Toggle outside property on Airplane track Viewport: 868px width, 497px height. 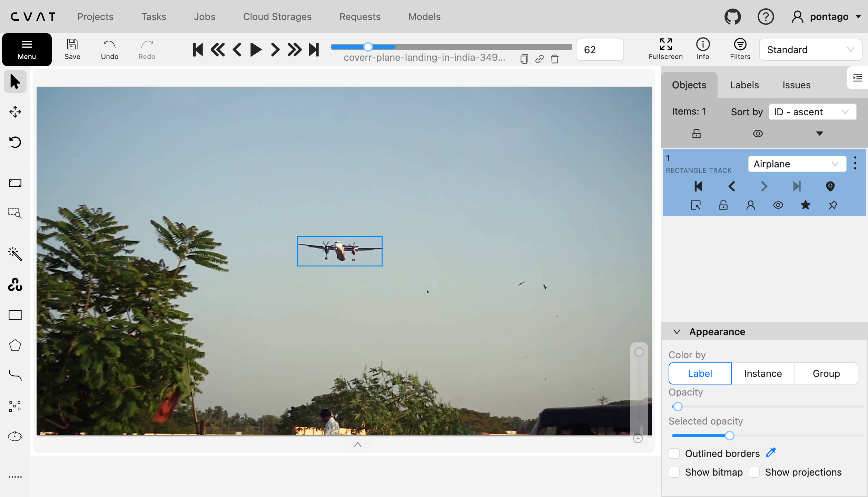pyautogui.click(x=696, y=205)
